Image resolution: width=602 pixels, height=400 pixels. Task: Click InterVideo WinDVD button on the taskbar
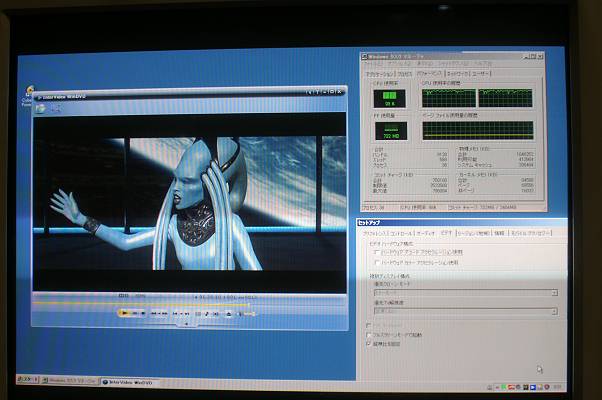129,382
